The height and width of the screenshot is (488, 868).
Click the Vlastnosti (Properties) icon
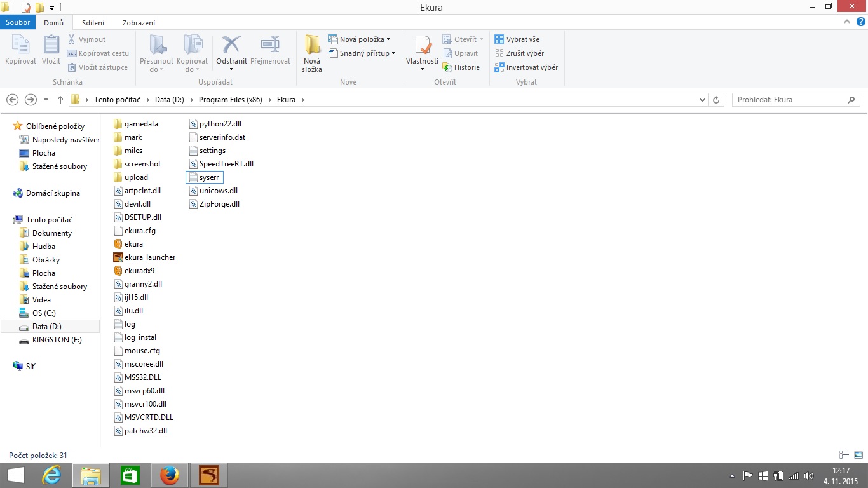click(422, 47)
